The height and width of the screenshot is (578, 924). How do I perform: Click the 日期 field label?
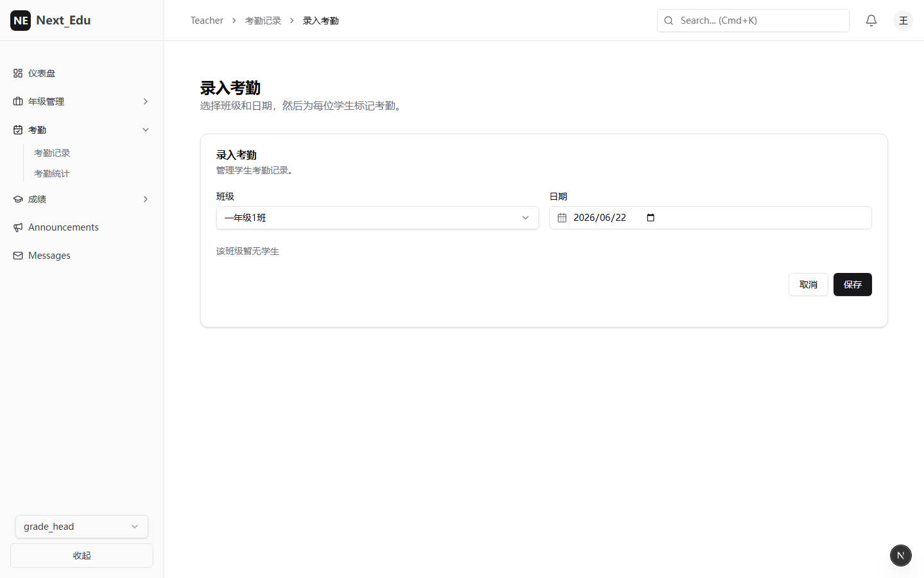coord(558,197)
